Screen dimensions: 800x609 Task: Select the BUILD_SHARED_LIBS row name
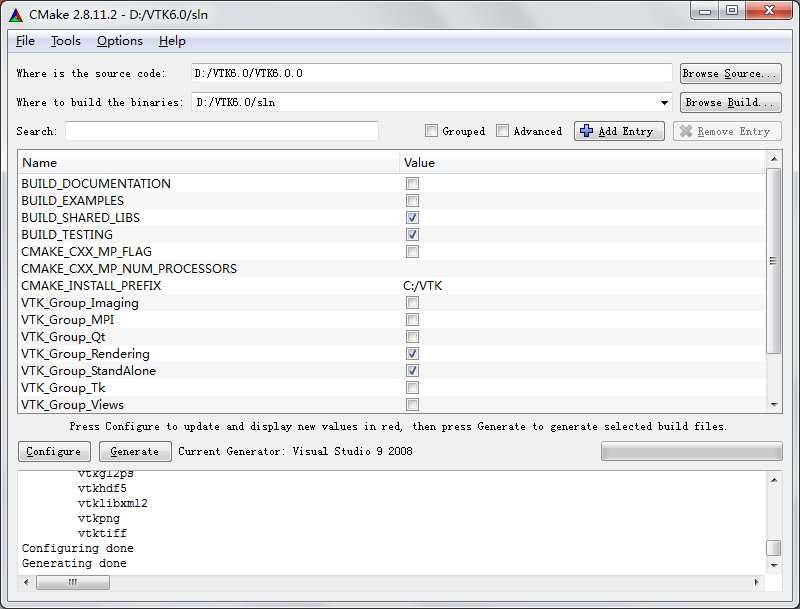(x=81, y=218)
